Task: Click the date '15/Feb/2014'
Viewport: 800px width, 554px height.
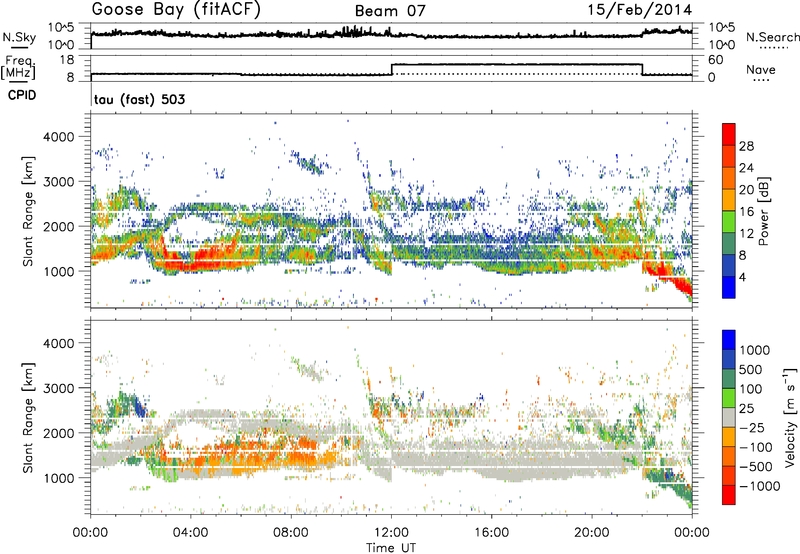Action: tap(640, 10)
